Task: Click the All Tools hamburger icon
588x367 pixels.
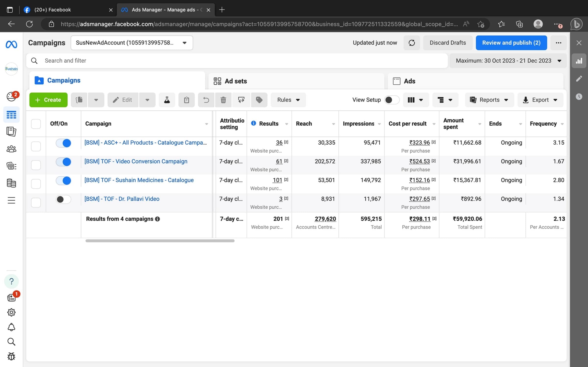Action: [11, 200]
